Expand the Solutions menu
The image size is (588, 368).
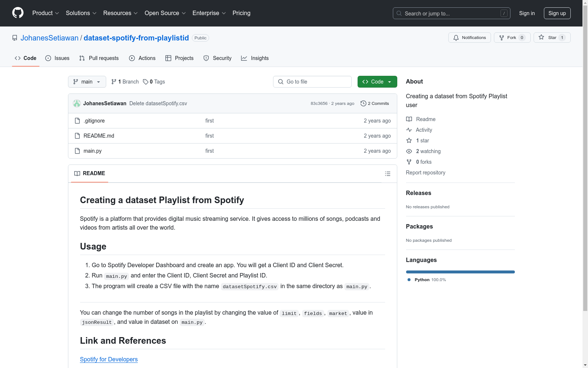(81, 13)
